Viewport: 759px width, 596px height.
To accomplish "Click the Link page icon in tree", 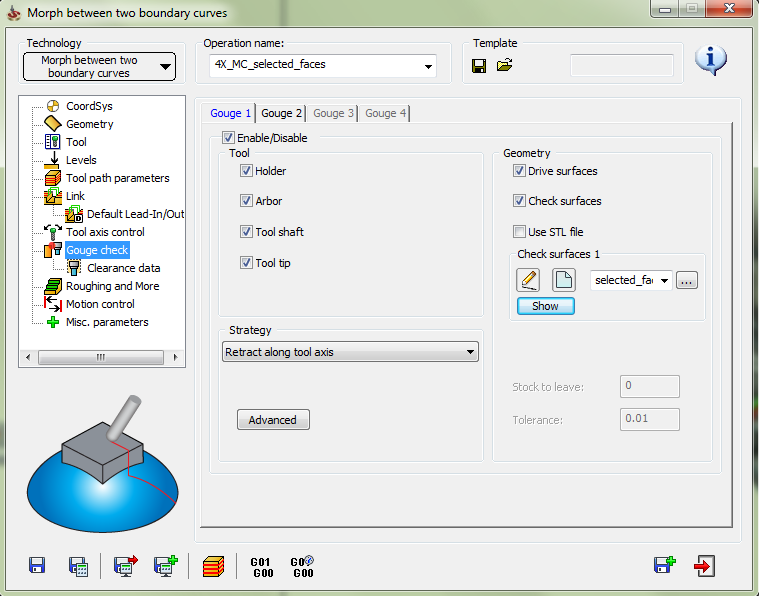I will coord(53,196).
